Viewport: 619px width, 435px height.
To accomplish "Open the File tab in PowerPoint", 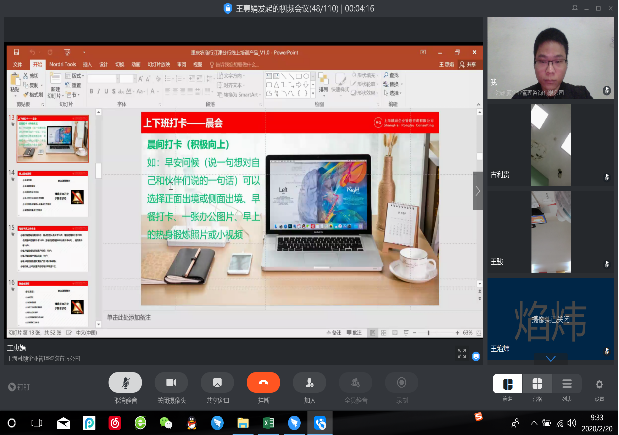I will pos(16,64).
